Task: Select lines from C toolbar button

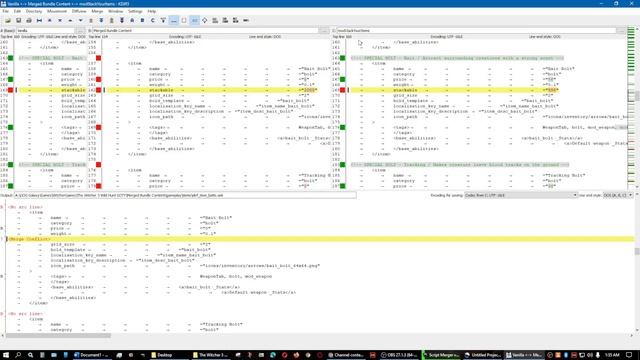Action: coord(153,20)
